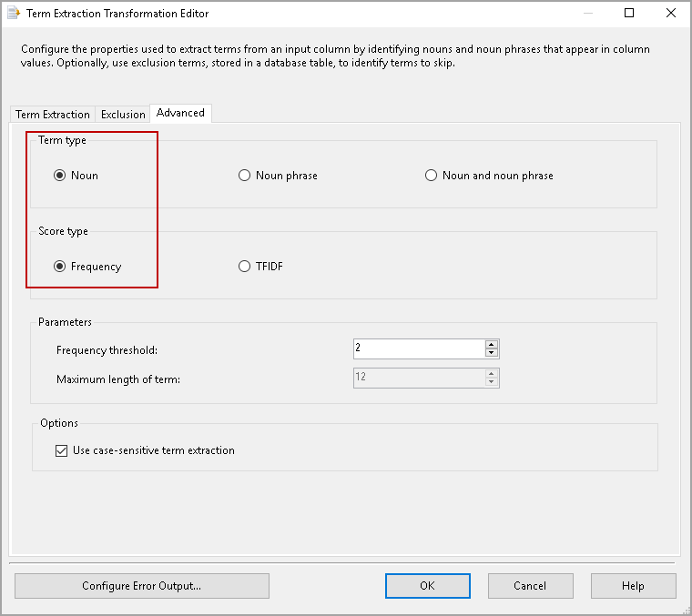
Task: Choose the Noun phrase radio button
Action: click(x=244, y=176)
